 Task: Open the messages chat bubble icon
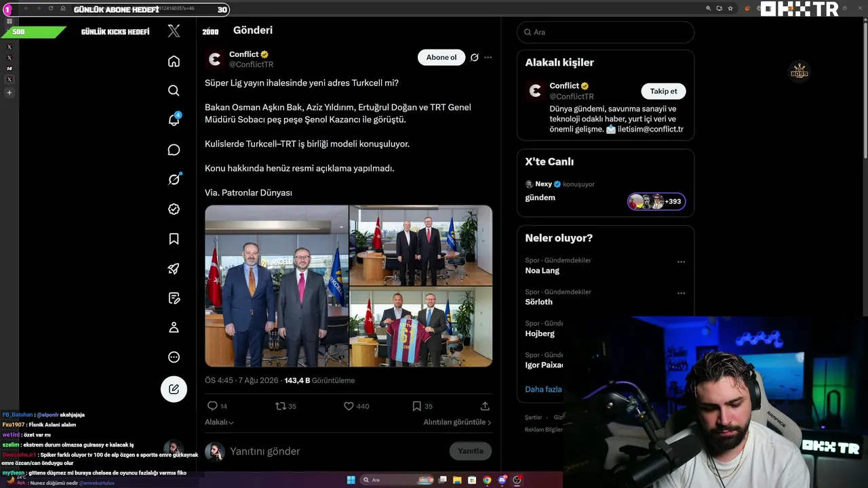pos(174,150)
